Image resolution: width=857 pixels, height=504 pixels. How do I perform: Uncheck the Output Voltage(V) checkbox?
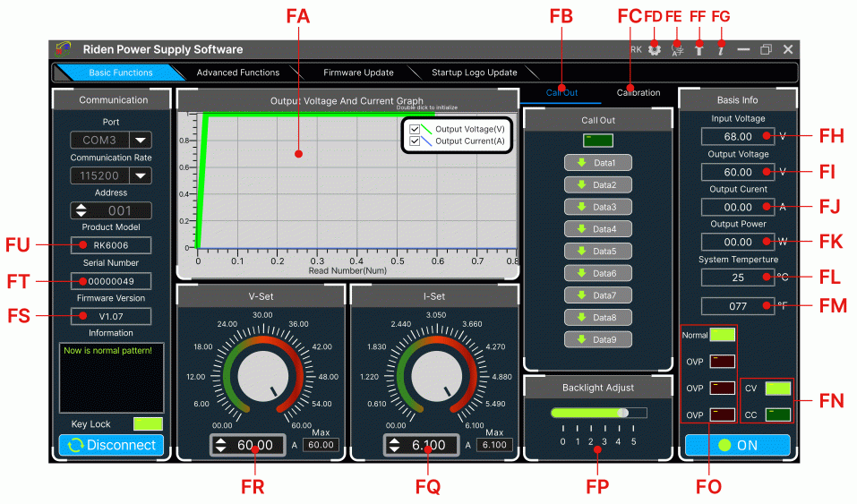click(x=415, y=130)
